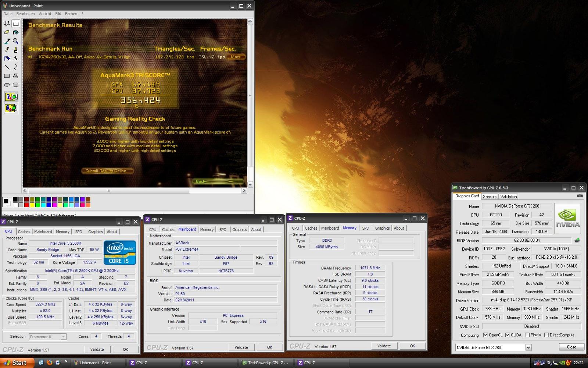This screenshot has width=588, height=368.
Task: Choose opaque selection mode option in Paint
Action: tap(11, 97)
